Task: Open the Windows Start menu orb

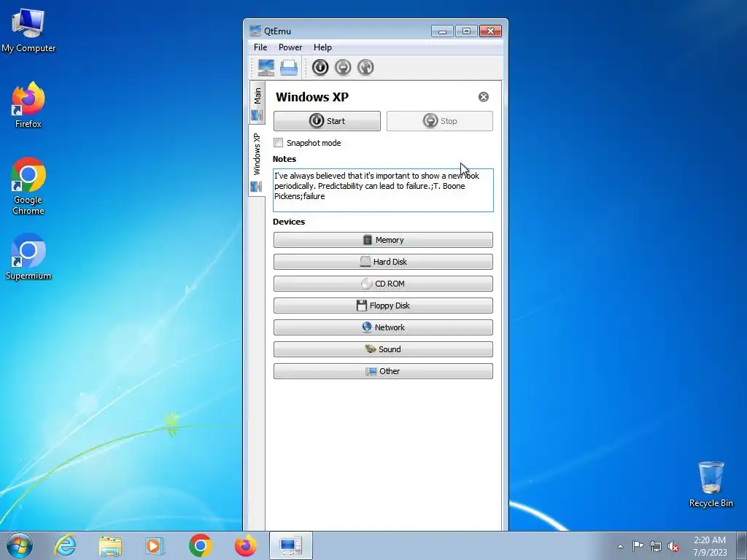Action: point(20,545)
